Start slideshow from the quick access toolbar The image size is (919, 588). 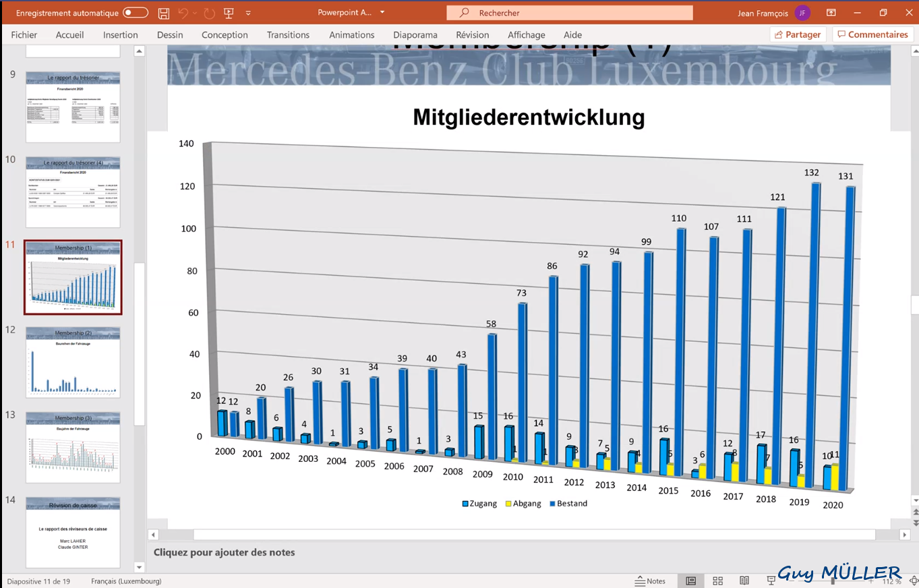229,13
